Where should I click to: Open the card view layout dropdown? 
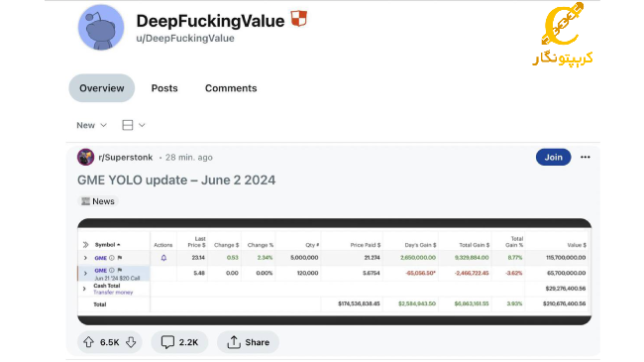[134, 125]
